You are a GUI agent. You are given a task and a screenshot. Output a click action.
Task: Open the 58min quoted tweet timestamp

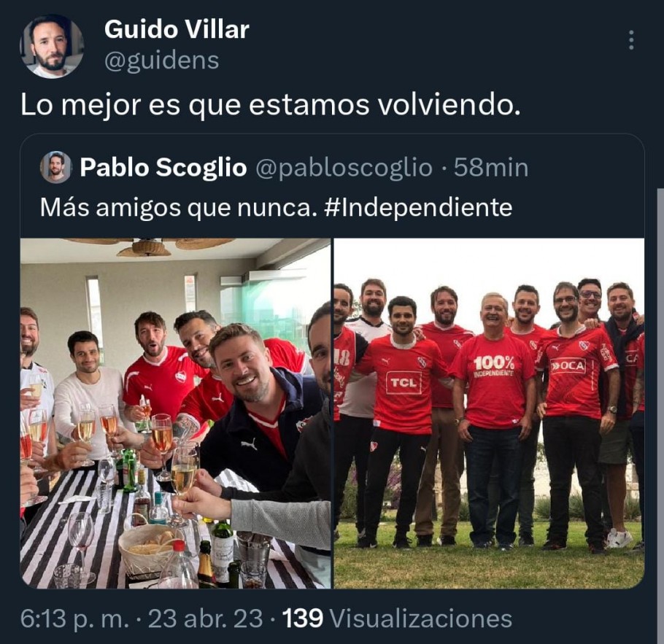click(x=491, y=168)
